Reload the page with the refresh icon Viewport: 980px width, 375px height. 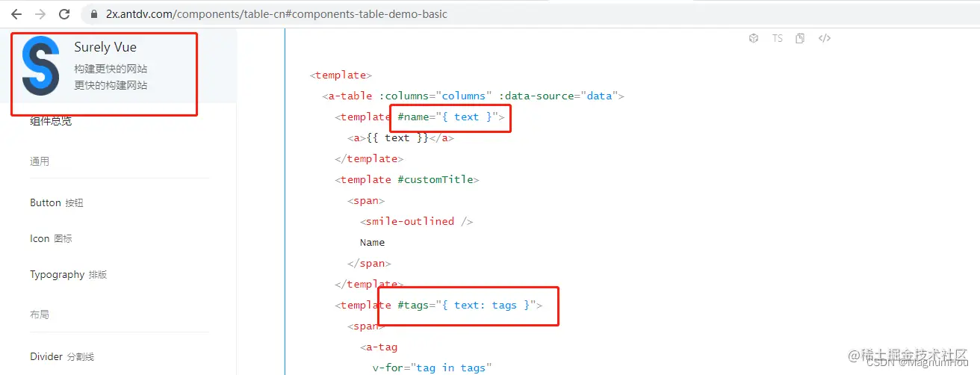click(64, 14)
